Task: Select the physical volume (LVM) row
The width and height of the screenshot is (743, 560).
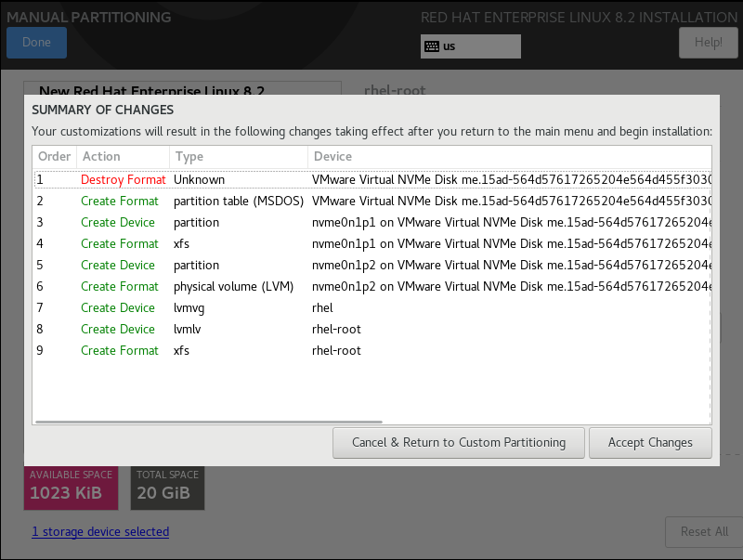Action: coord(371,286)
